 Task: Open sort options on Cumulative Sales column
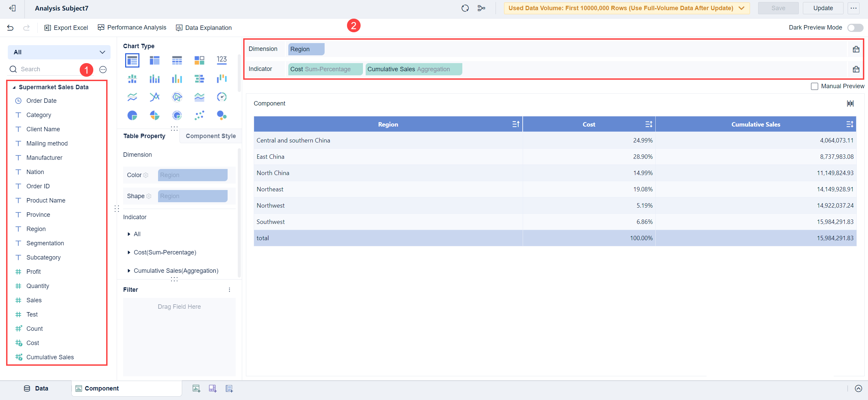tap(849, 124)
